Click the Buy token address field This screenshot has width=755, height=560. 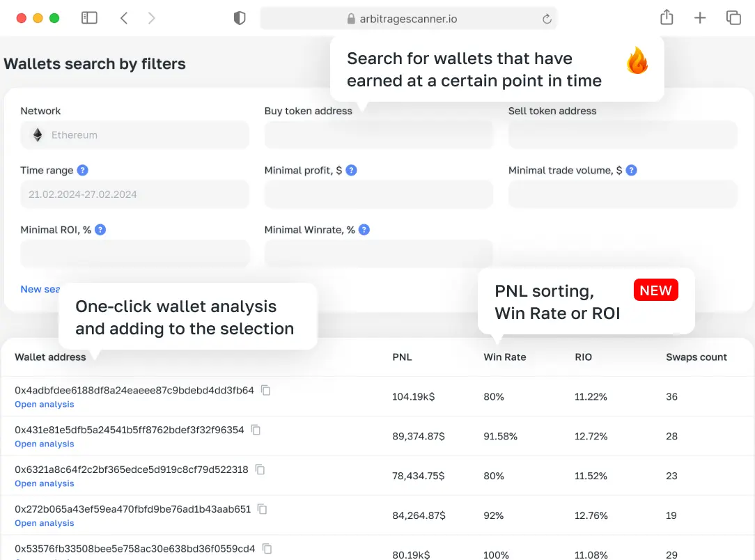click(x=378, y=135)
